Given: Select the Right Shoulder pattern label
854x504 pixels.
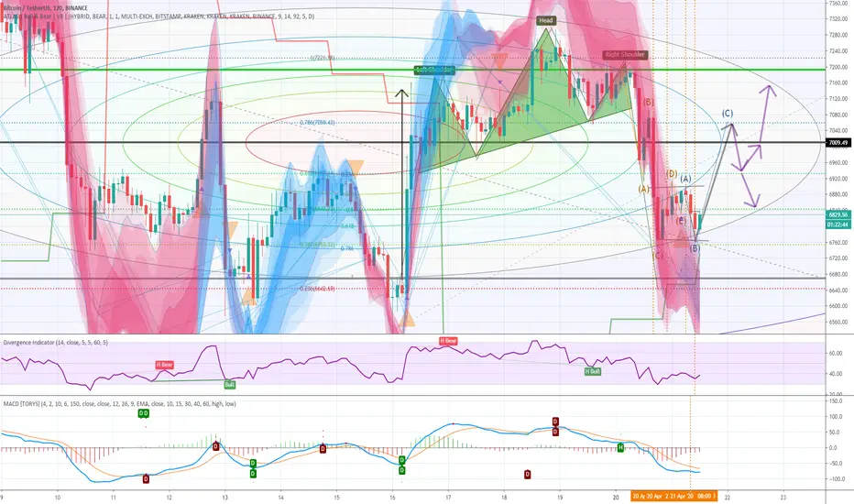Looking at the screenshot, I should [625, 54].
